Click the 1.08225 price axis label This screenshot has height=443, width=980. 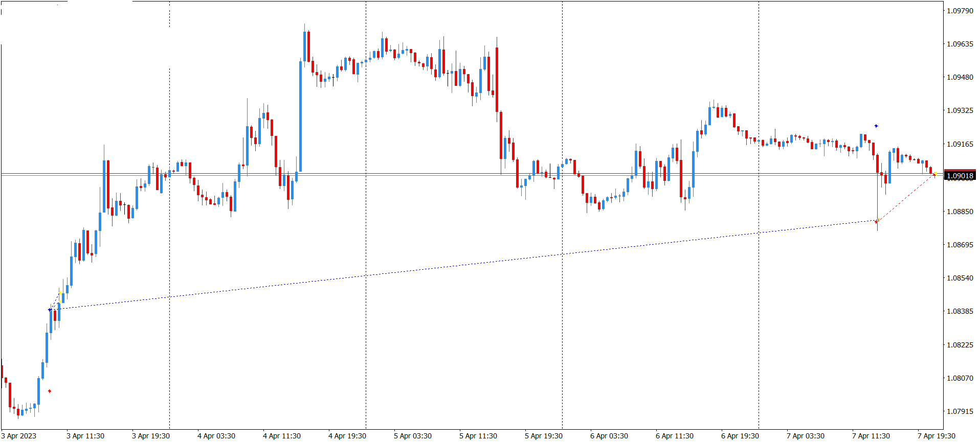[x=960, y=345]
